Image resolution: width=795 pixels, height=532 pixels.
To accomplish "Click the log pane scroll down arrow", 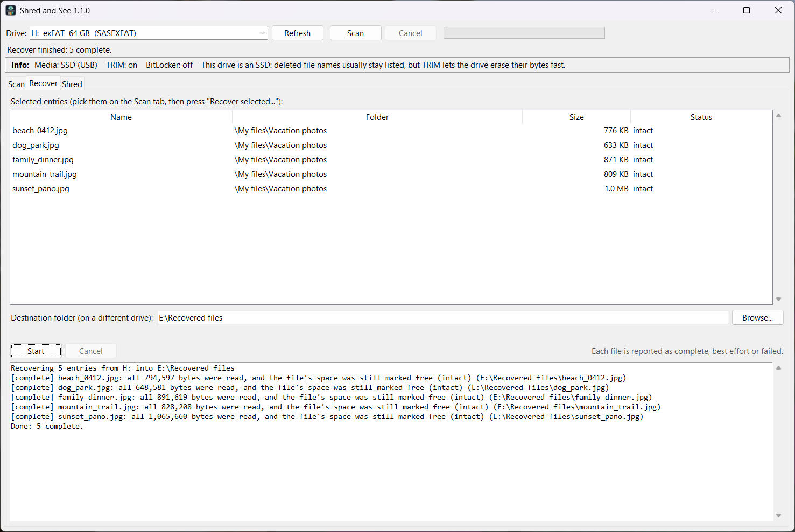I will pyautogui.click(x=778, y=515).
